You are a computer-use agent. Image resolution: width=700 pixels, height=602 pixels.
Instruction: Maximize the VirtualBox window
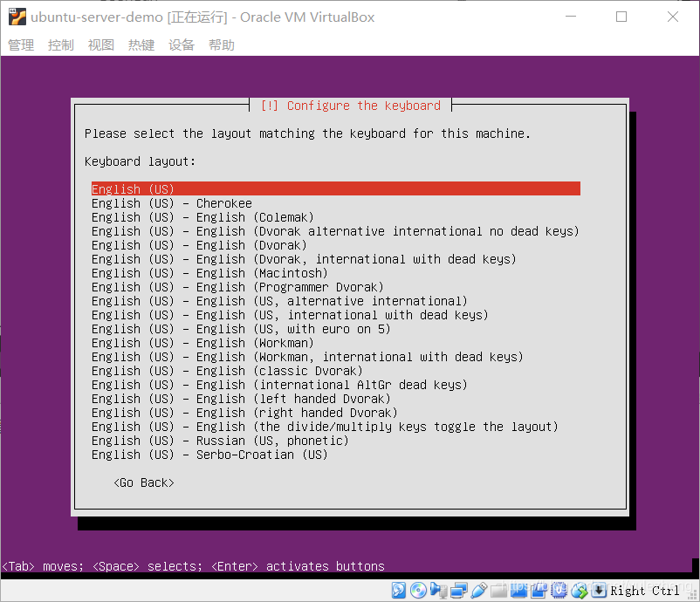click(x=621, y=17)
